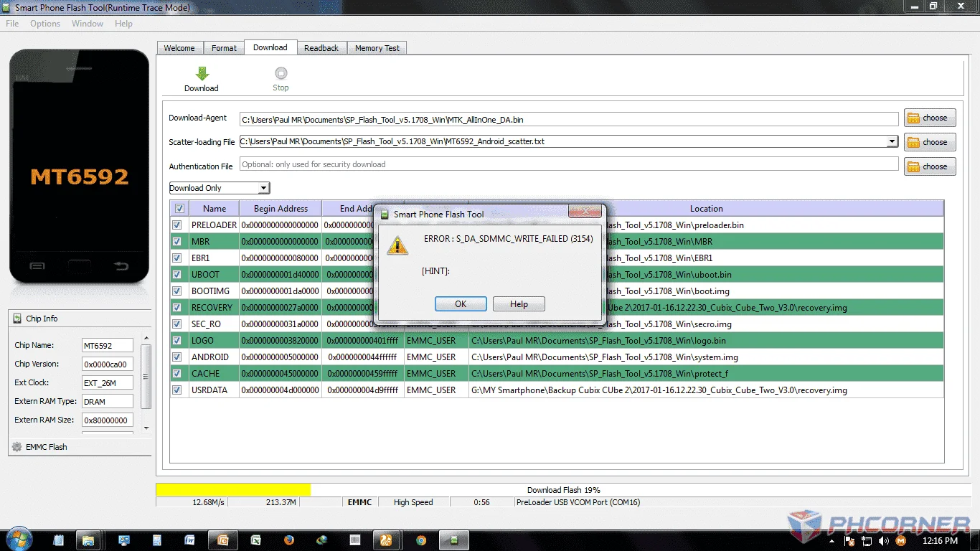Click choose folder icon for Authentication File

(x=913, y=166)
